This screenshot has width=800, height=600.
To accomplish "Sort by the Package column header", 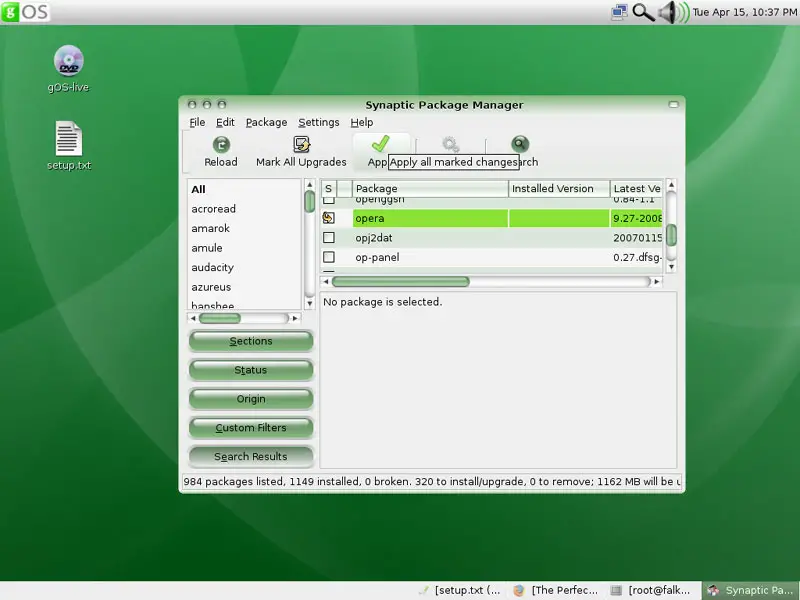I will tap(430, 189).
